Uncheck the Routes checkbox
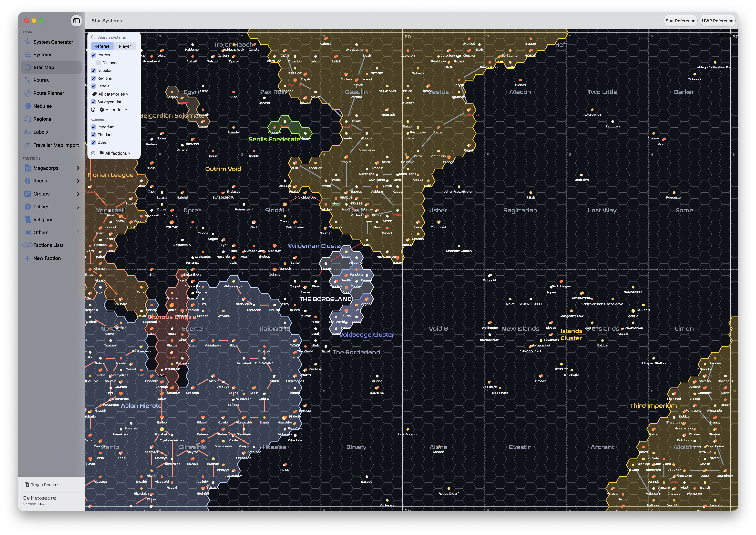 pyautogui.click(x=93, y=55)
